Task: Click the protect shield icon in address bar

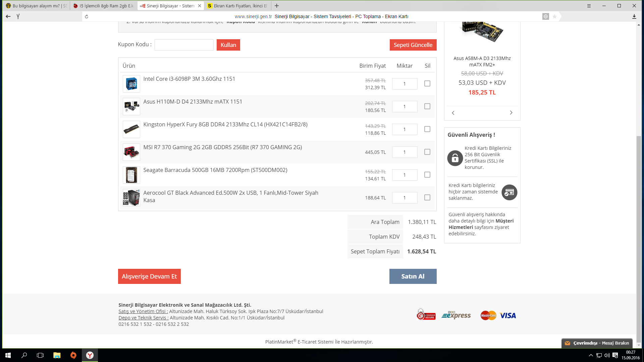Action: 546,16
